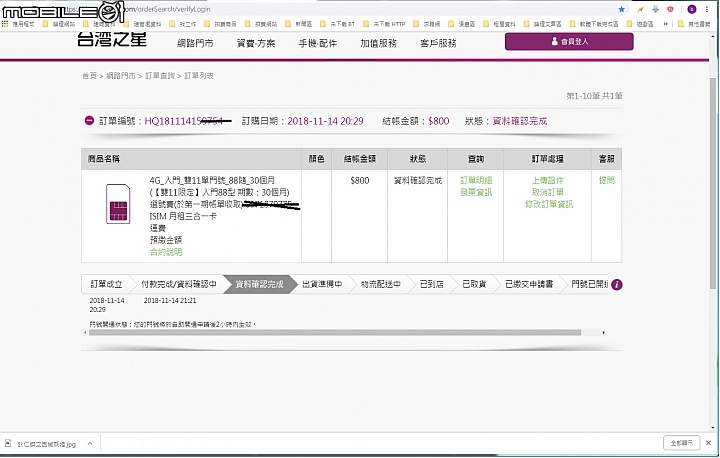Screen dimensions: 720x458
Task: Click the 結帳金額 column header
Action: point(360,159)
